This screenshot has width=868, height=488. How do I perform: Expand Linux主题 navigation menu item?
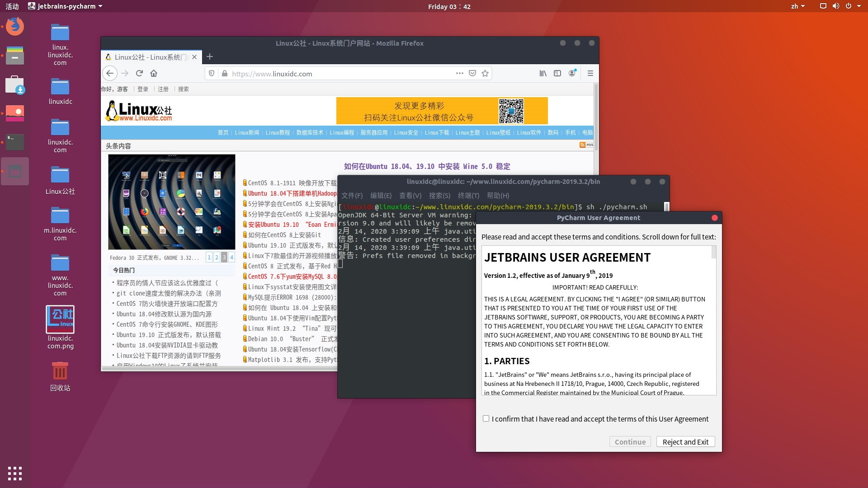click(x=467, y=132)
